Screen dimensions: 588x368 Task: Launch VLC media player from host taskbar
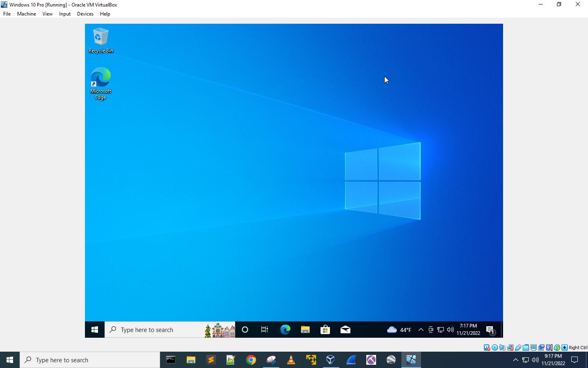tap(291, 360)
